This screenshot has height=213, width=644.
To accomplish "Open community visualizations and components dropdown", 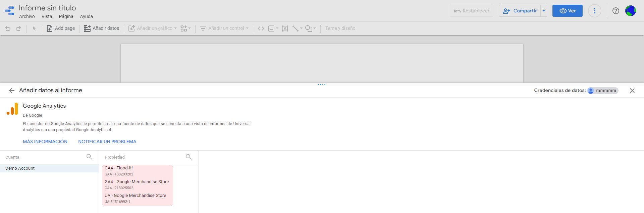I will click(x=185, y=29).
